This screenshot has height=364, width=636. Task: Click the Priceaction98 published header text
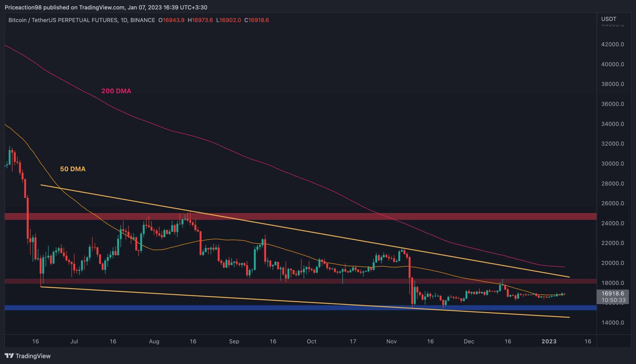106,7
